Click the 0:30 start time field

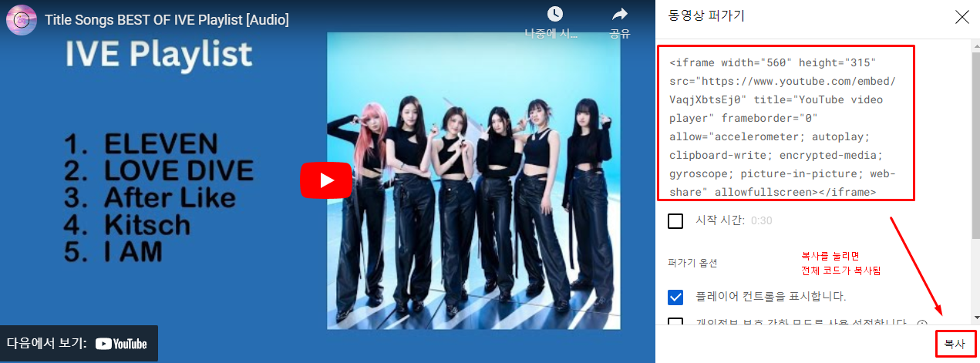click(761, 221)
